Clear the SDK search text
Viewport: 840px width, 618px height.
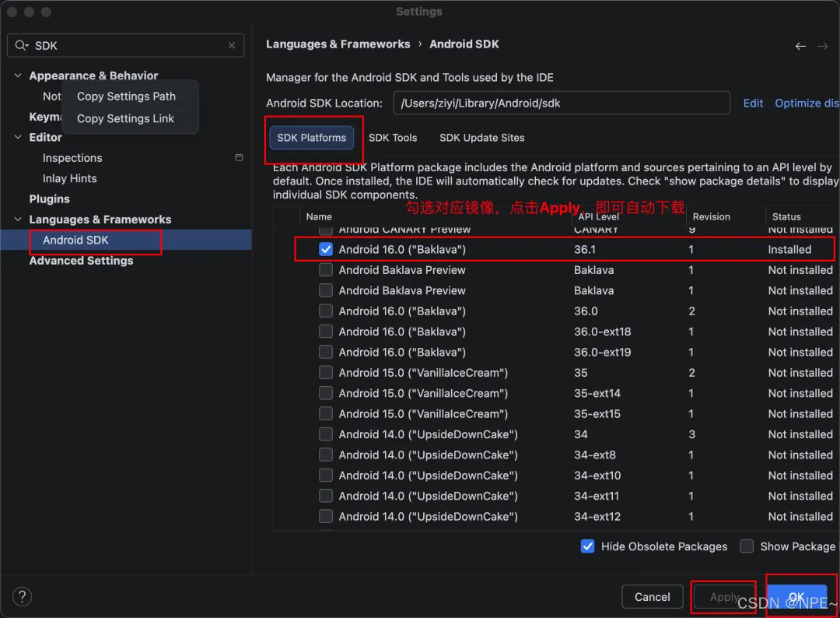click(232, 46)
